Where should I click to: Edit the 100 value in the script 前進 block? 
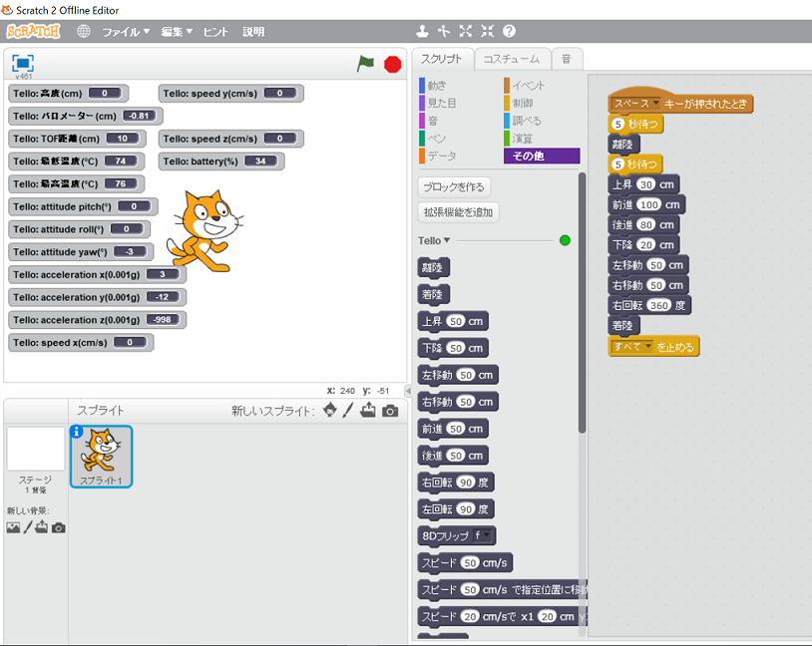649,205
